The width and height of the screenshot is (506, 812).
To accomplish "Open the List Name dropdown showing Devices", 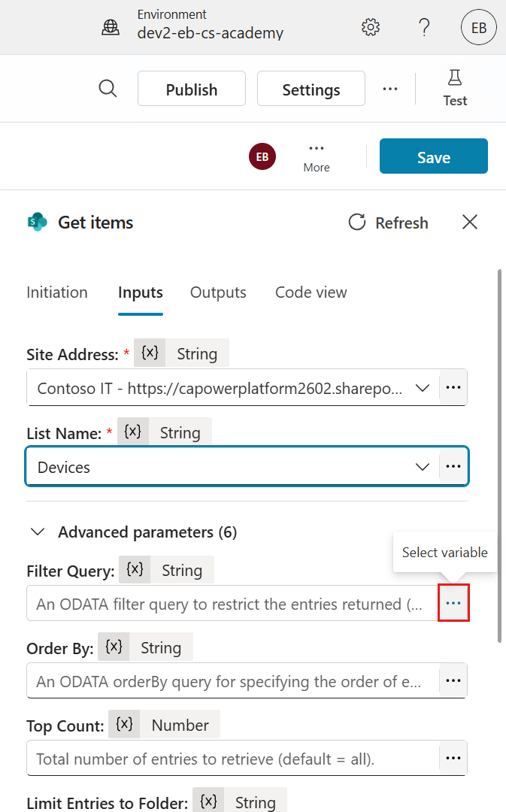I will point(421,466).
